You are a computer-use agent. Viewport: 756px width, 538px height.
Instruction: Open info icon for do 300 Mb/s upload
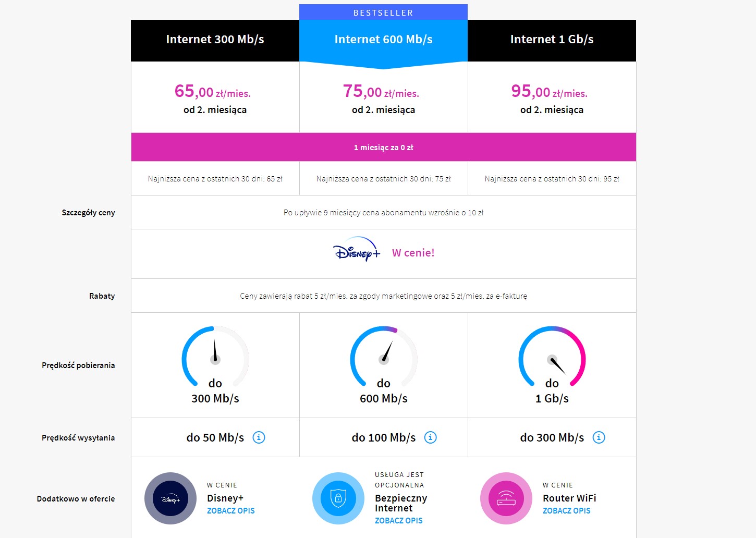tap(599, 437)
